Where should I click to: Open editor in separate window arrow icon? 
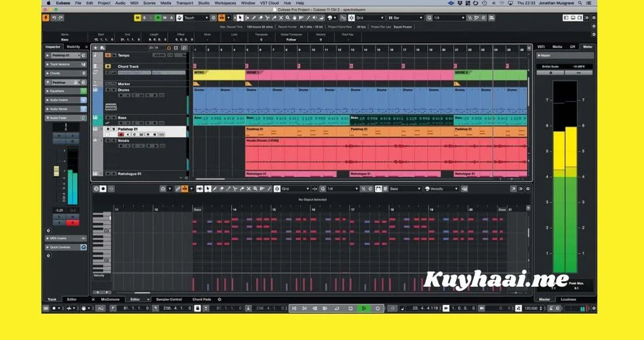tap(513, 189)
